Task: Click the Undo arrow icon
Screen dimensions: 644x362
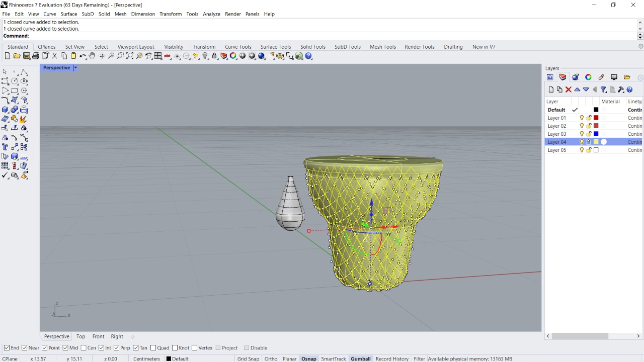Action: coord(83,56)
